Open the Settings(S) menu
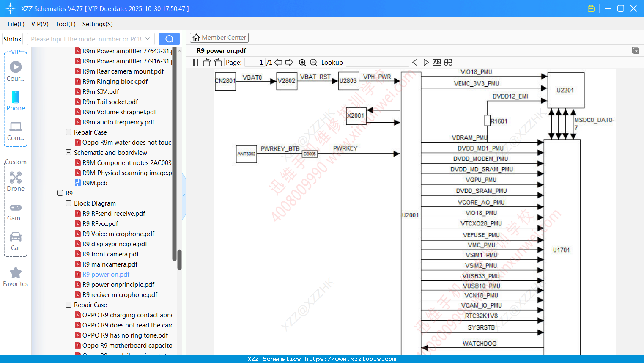This screenshot has width=644, height=363. point(98,24)
